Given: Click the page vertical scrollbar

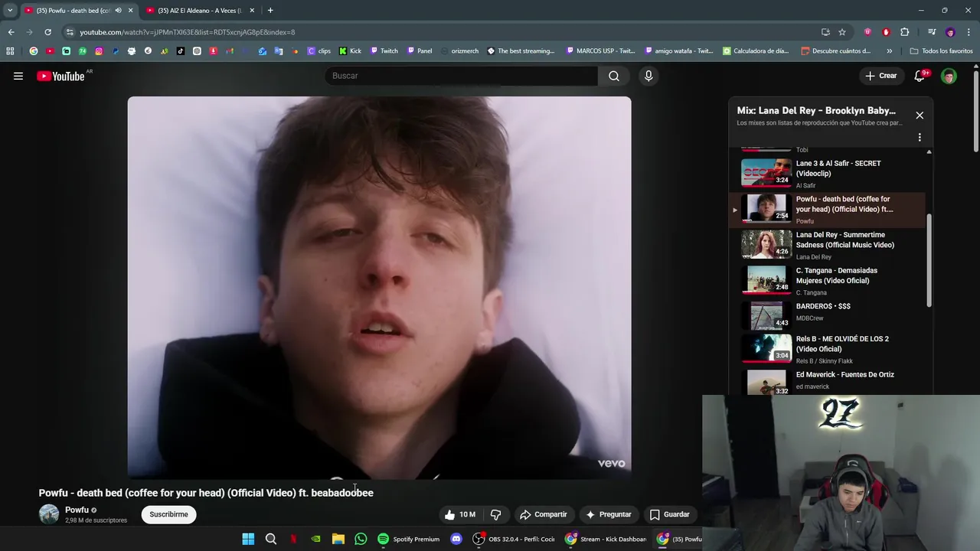Looking at the screenshot, I should (x=975, y=111).
